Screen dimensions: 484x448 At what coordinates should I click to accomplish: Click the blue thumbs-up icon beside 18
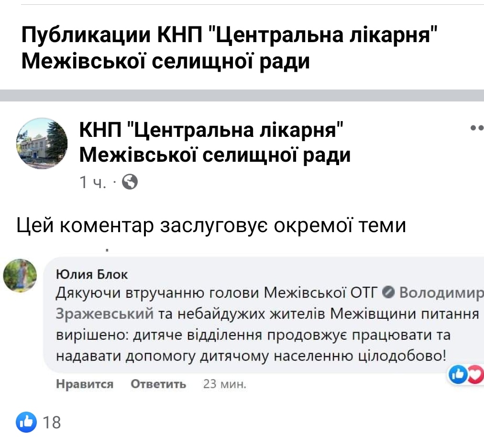coord(27,422)
